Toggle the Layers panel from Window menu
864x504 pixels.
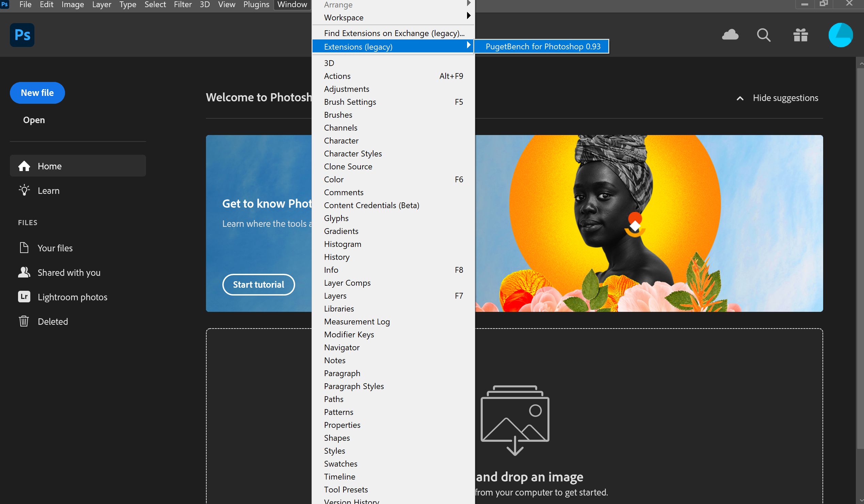[335, 295]
